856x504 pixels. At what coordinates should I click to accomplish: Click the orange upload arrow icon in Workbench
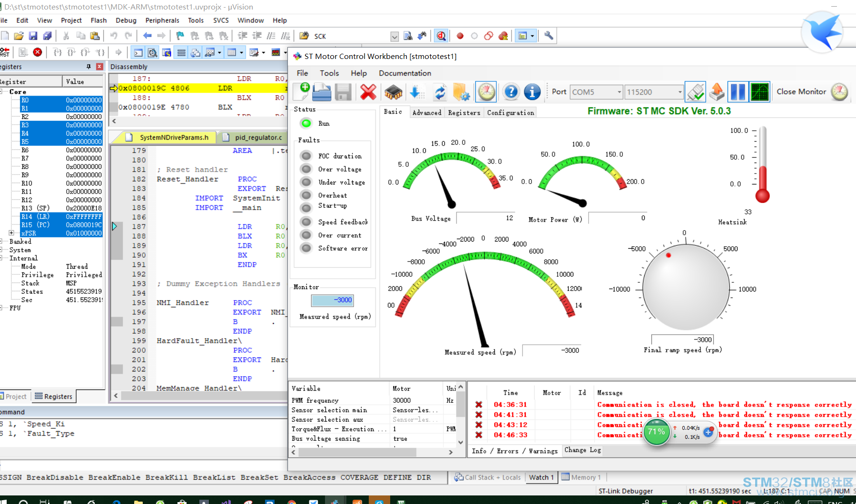click(717, 92)
